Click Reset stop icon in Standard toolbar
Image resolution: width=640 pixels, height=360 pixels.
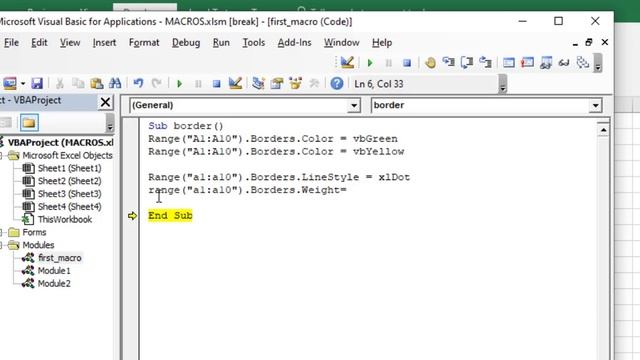(216, 84)
